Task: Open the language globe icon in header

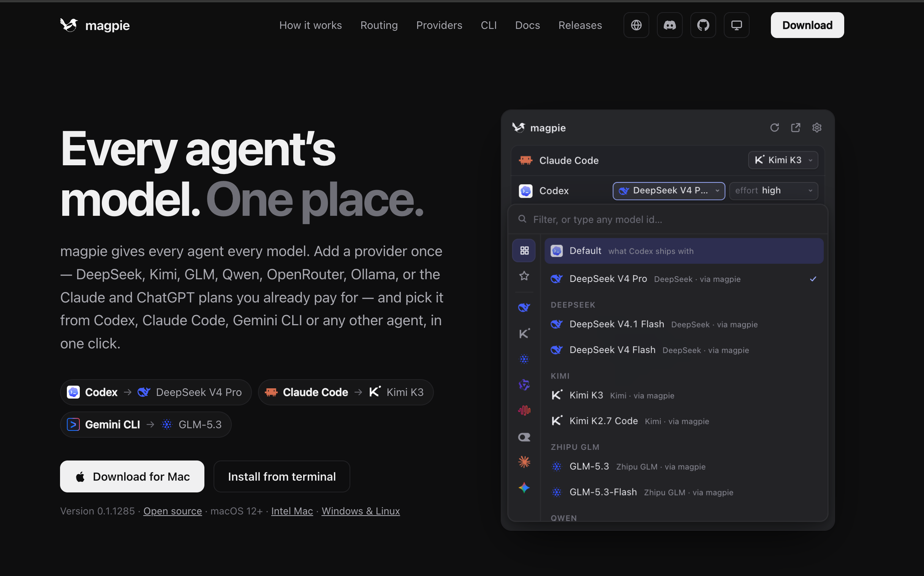Action: [636, 25]
